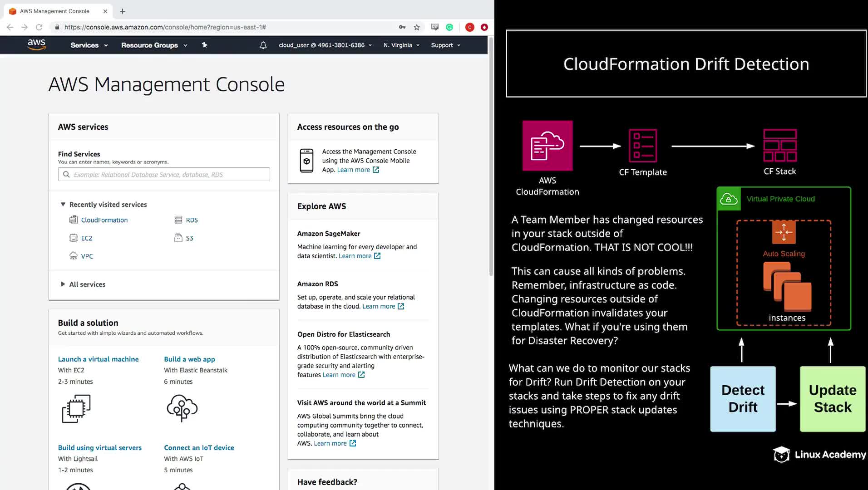This screenshot has width=868, height=490.
Task: Click the pin shortcut icon in navbar
Action: point(204,45)
